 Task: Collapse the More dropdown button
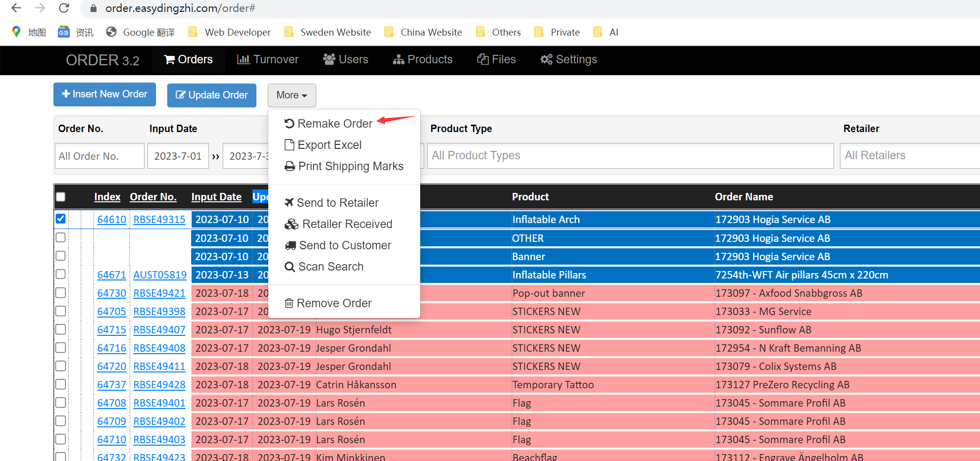tap(292, 95)
